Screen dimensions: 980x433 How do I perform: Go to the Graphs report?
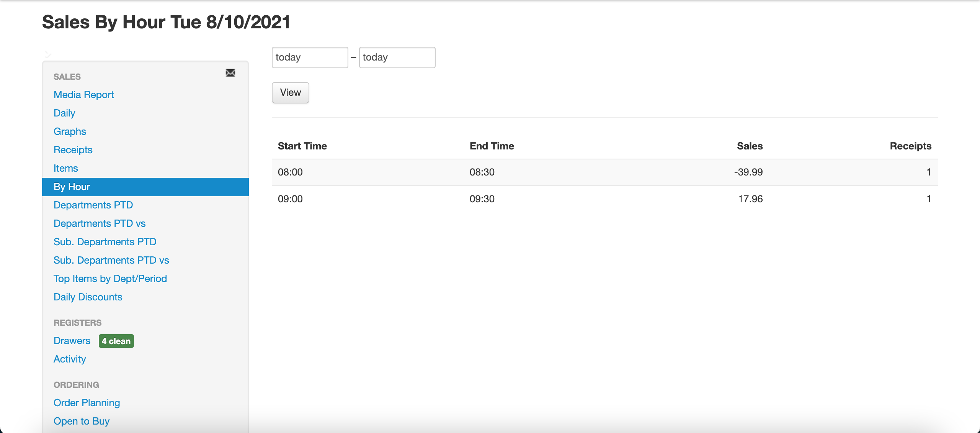[70, 131]
